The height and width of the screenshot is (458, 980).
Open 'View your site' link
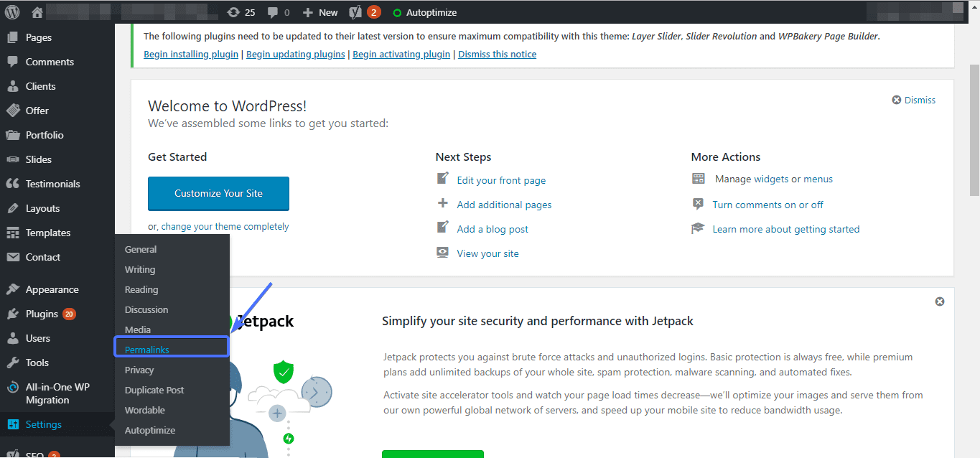pos(487,253)
